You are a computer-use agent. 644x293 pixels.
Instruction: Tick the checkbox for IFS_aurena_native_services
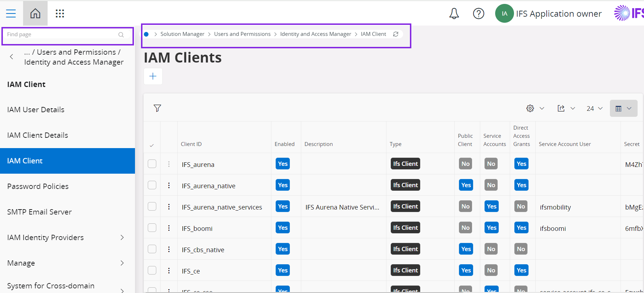[152, 206]
